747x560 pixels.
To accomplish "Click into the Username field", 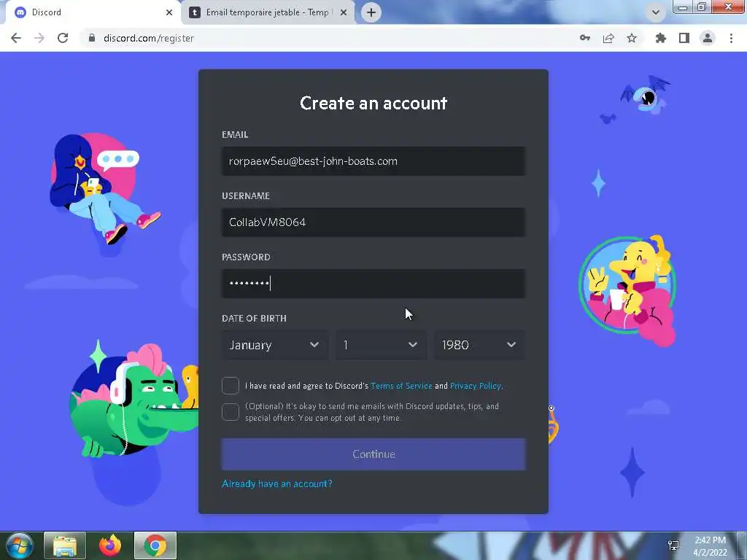I will 373,222.
